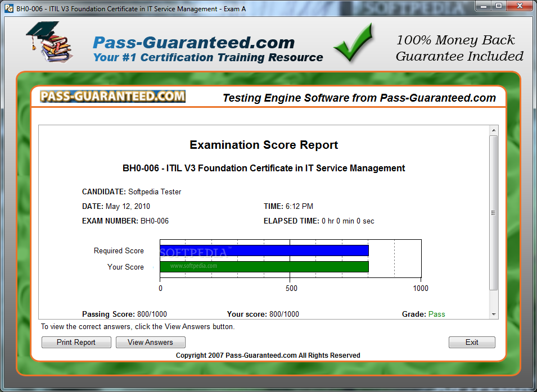Click the Print Report button
Screen dimensions: 537x392
tap(76, 342)
